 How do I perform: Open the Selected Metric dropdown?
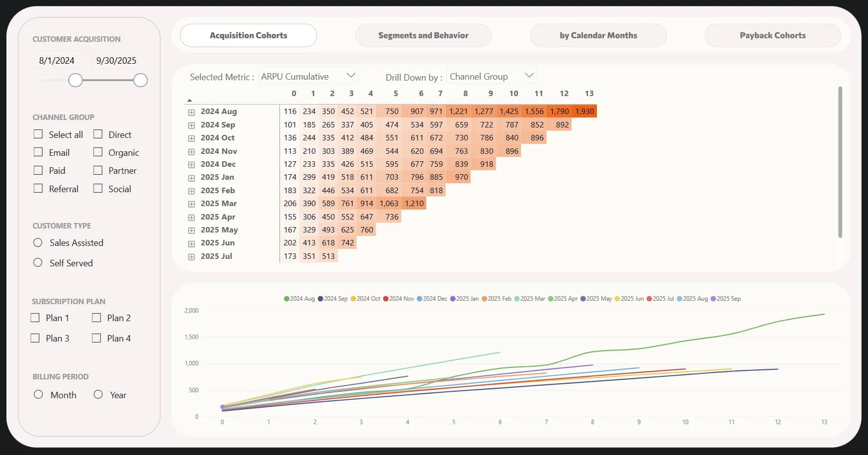[308, 76]
